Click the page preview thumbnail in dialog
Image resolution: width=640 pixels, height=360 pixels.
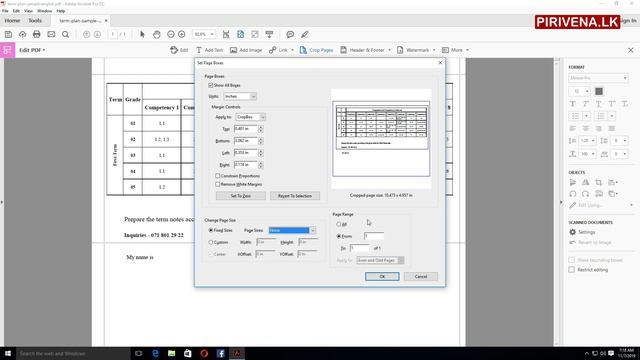click(381, 139)
